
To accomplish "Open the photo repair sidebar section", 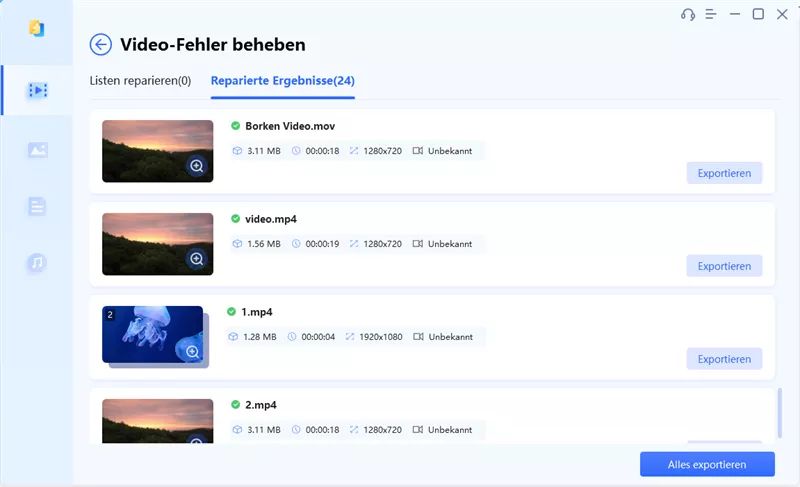I will pyautogui.click(x=37, y=150).
